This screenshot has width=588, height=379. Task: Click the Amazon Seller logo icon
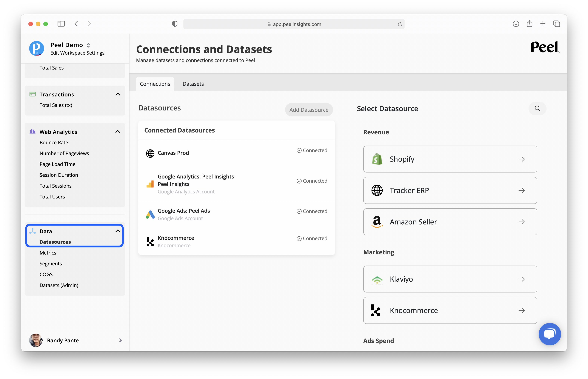coord(377,222)
